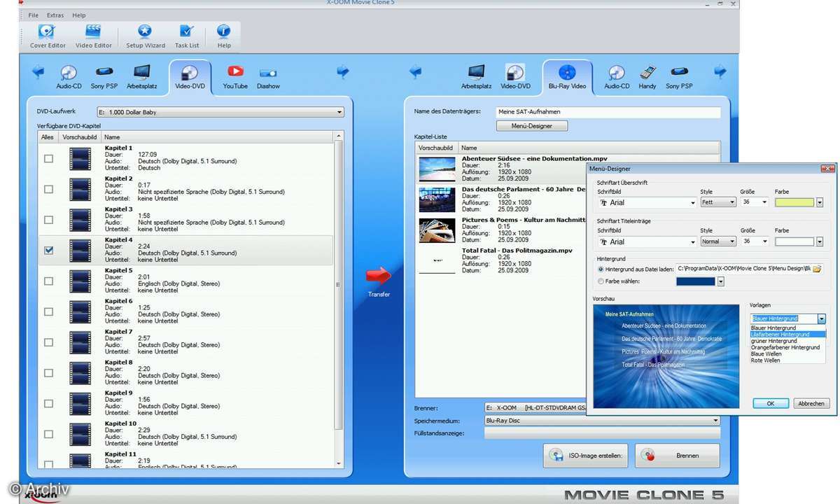Open the Style dropdown showing Normal
The width and height of the screenshot is (840, 504).
[718, 241]
